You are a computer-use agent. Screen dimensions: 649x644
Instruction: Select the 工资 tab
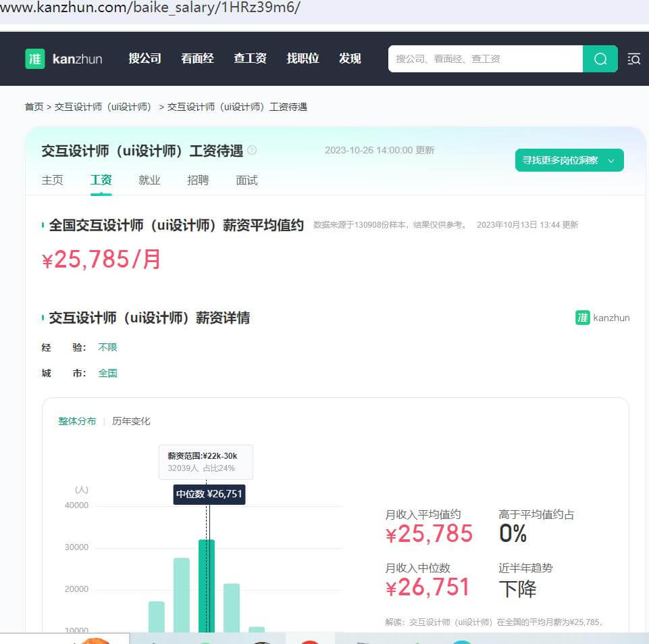pos(101,180)
